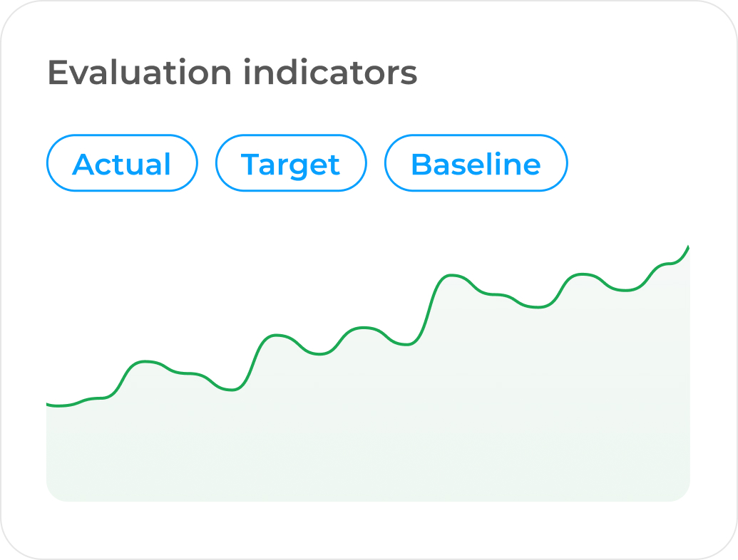Image resolution: width=738 pixels, height=560 pixels.
Task: Click the last trough before the final rise
Action: click(x=625, y=291)
